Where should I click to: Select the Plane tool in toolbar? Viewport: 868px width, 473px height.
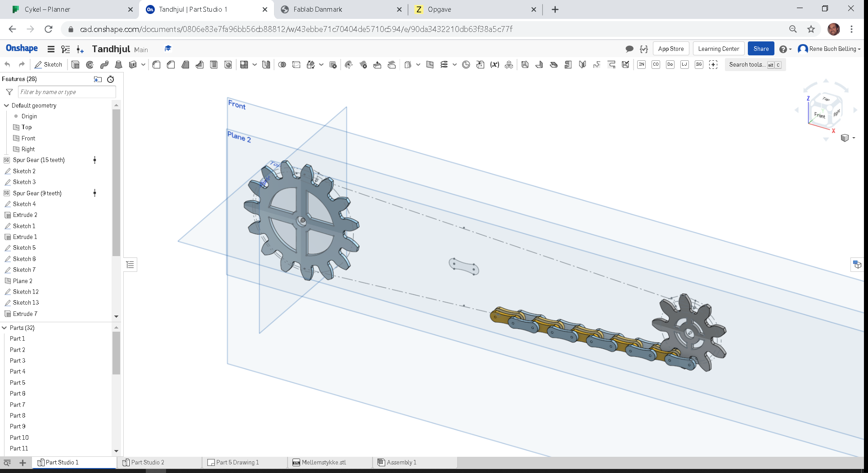click(430, 65)
